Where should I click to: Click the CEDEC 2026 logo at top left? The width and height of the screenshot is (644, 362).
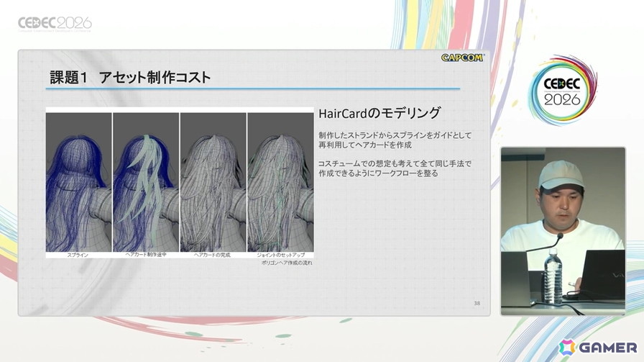coord(55,24)
